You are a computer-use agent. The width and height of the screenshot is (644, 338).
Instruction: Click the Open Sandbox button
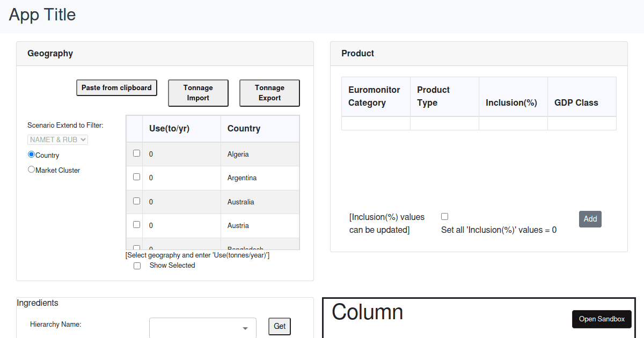(602, 319)
